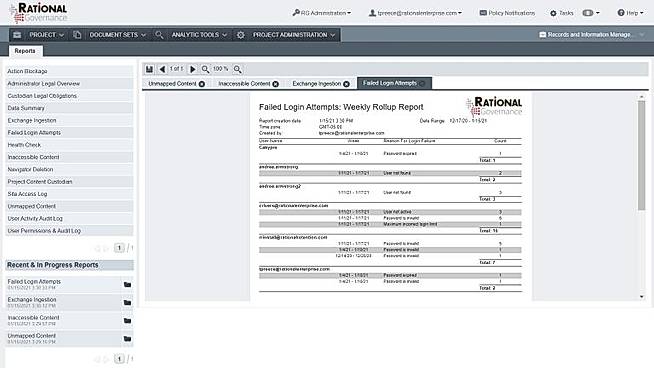The image size is (654, 368).
Task: Click the report viewer vertical scrollbar thumb
Action: coord(641,155)
